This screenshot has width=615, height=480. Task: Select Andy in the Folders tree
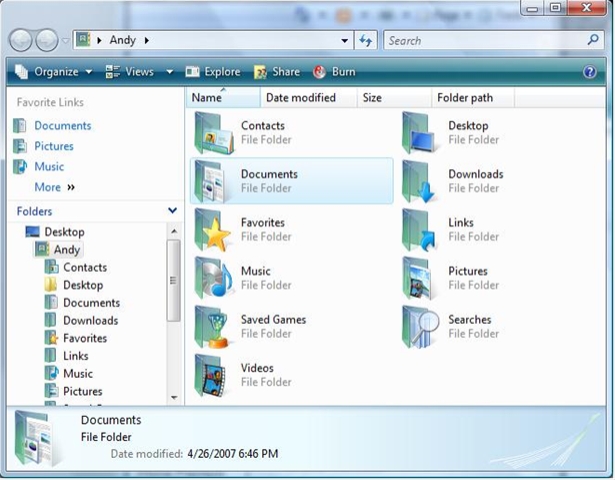coord(67,249)
